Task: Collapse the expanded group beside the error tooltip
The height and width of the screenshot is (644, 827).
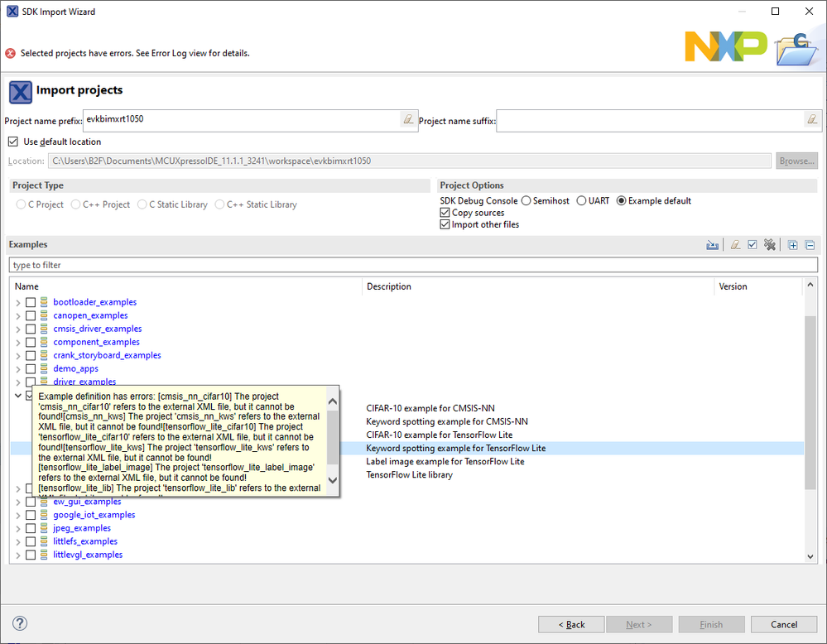Action: pyautogui.click(x=18, y=395)
